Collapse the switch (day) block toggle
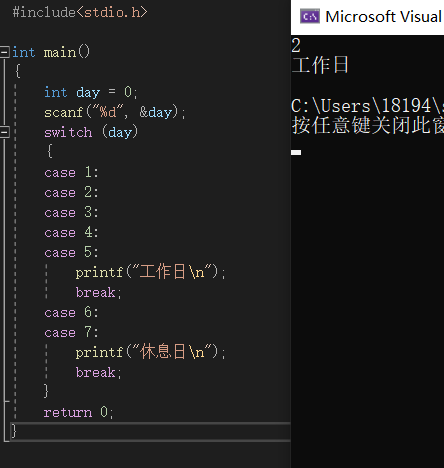This screenshot has width=444, height=468. [4, 132]
